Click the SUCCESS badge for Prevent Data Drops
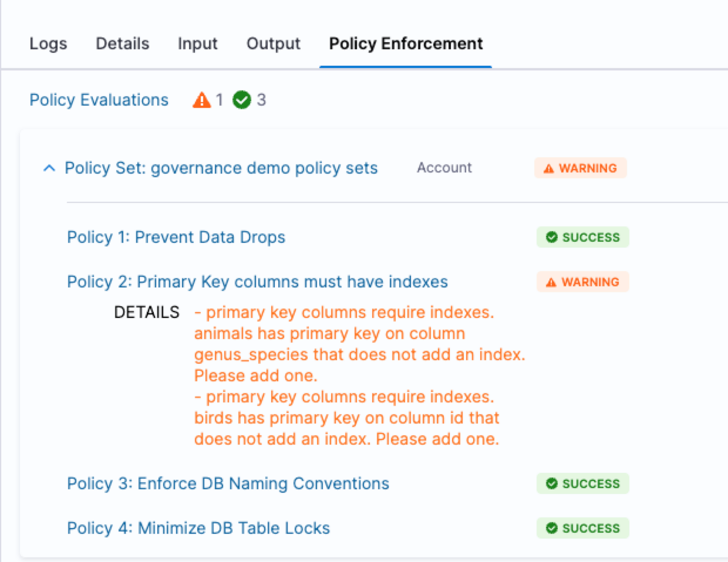This screenshot has width=728, height=562. click(x=583, y=237)
